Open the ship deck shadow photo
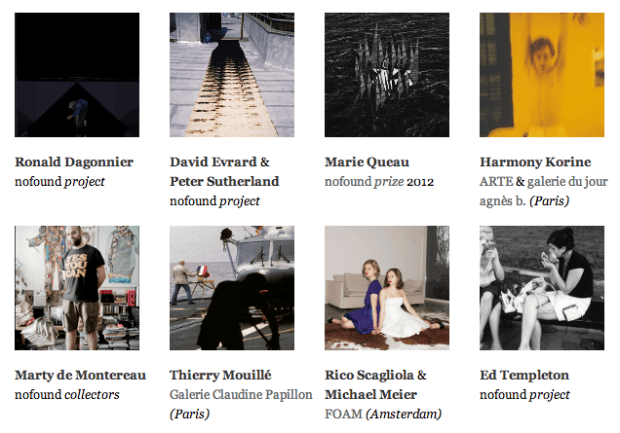620x433 pixels. point(232,75)
